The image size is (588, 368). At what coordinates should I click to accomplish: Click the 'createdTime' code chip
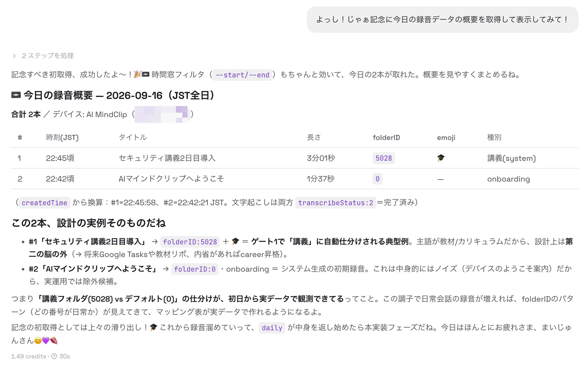pos(45,203)
